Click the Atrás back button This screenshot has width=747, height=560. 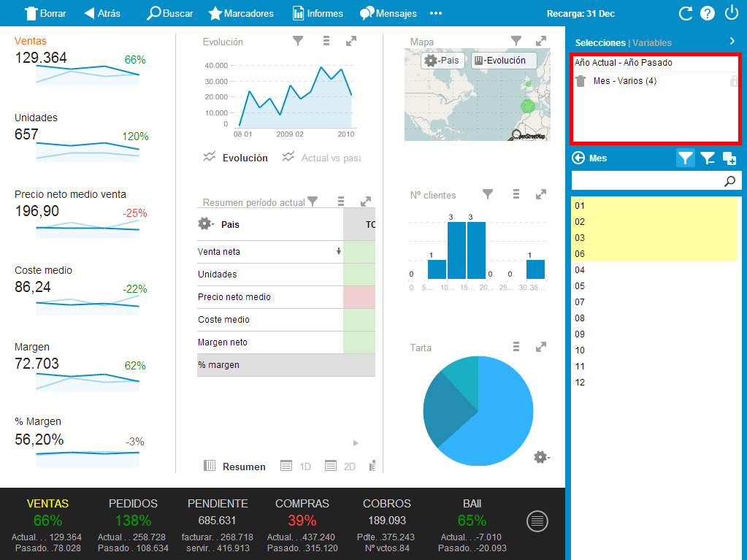102,13
